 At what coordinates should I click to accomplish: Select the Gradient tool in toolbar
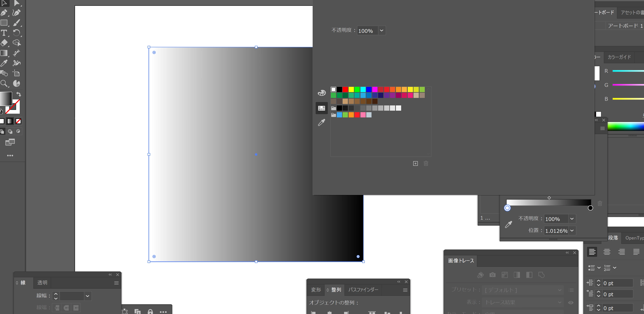4,53
